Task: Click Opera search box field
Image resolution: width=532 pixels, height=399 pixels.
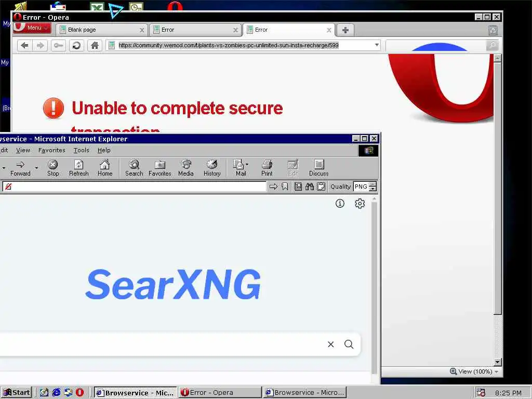Action: pyautogui.click(x=436, y=45)
